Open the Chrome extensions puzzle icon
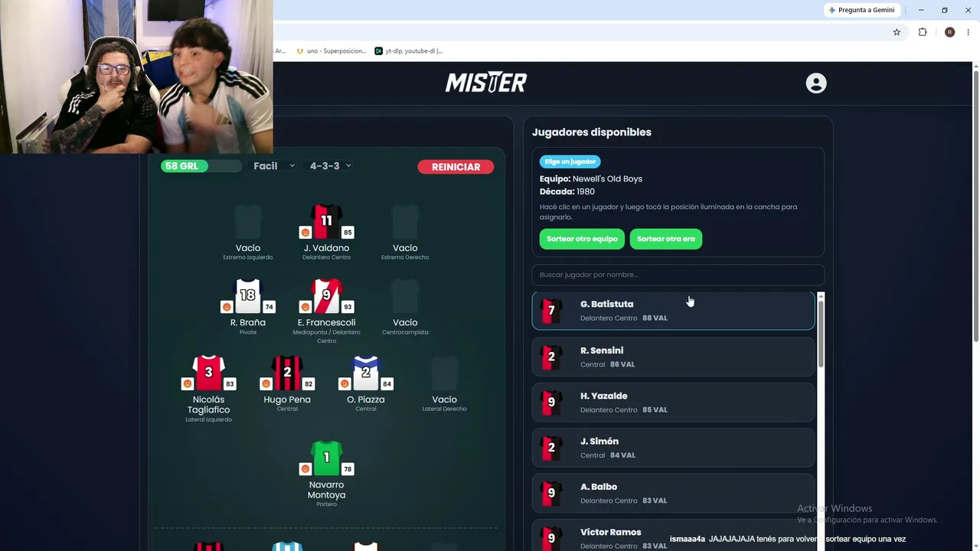Image resolution: width=980 pixels, height=551 pixels. point(923,32)
